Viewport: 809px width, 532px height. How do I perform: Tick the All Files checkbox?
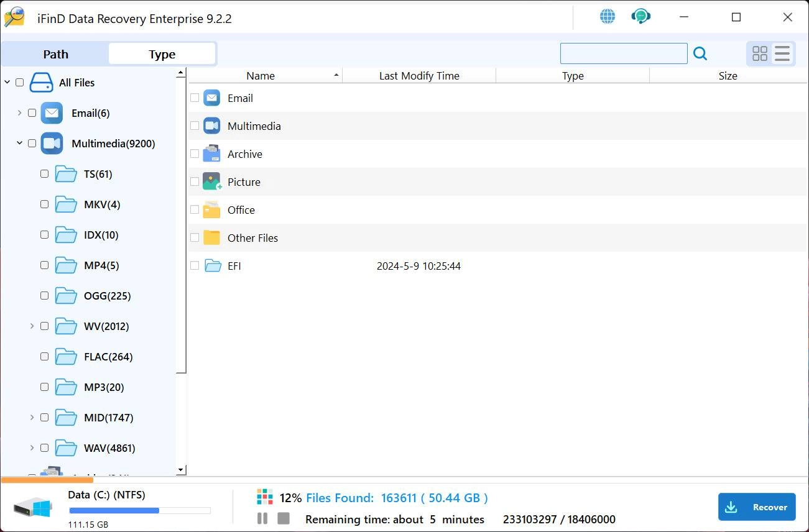(19, 83)
